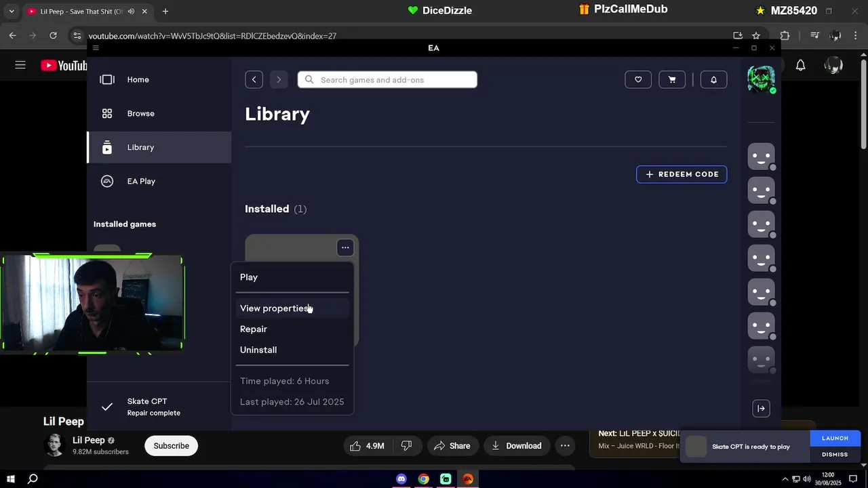
Task: Open the YouTube guide hamburger menu
Action: [x=20, y=65]
